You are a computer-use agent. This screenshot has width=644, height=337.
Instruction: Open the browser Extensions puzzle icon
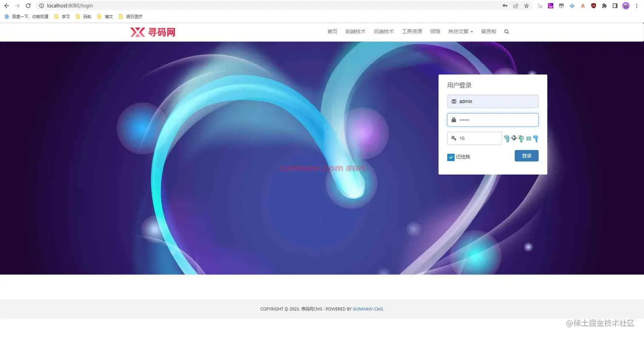tap(604, 6)
